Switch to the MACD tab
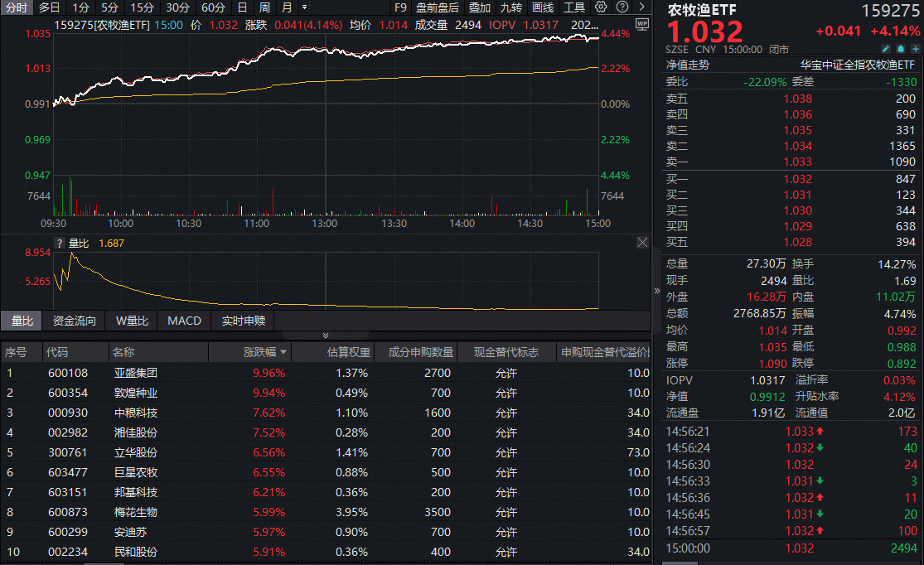The image size is (924, 565). 184,321
